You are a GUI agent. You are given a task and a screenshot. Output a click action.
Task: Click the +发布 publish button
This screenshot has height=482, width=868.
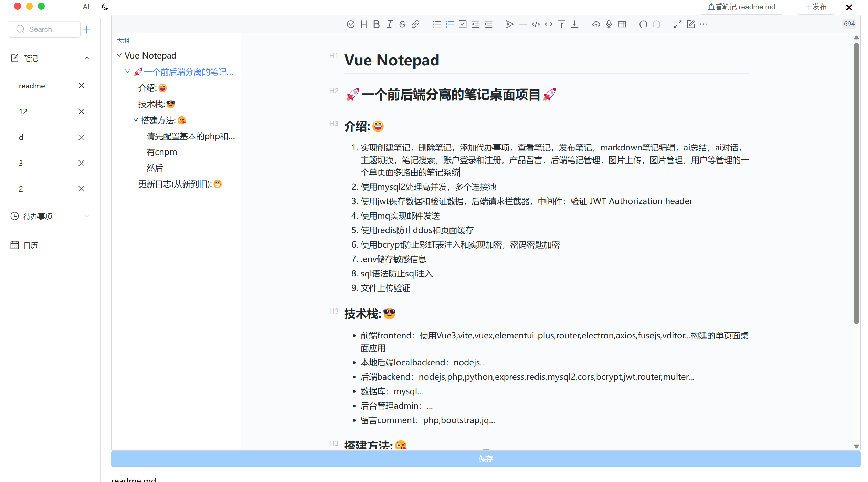[x=816, y=7]
